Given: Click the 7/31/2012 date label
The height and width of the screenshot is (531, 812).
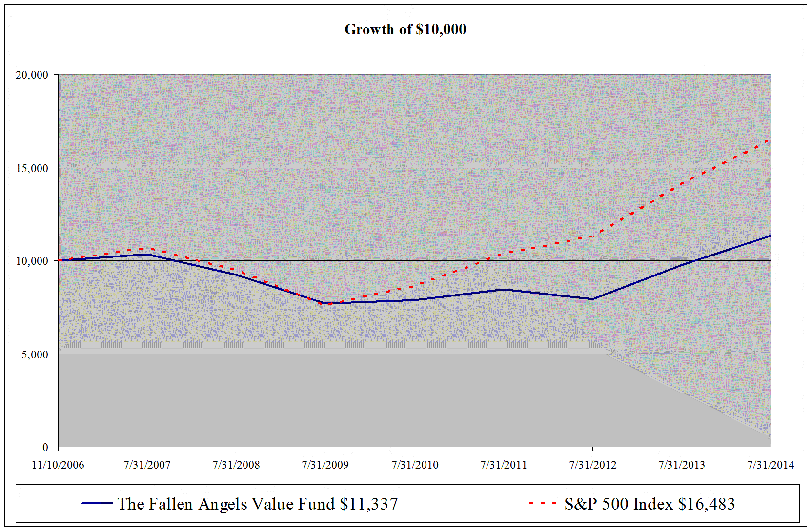Looking at the screenshot, I should (x=593, y=465).
